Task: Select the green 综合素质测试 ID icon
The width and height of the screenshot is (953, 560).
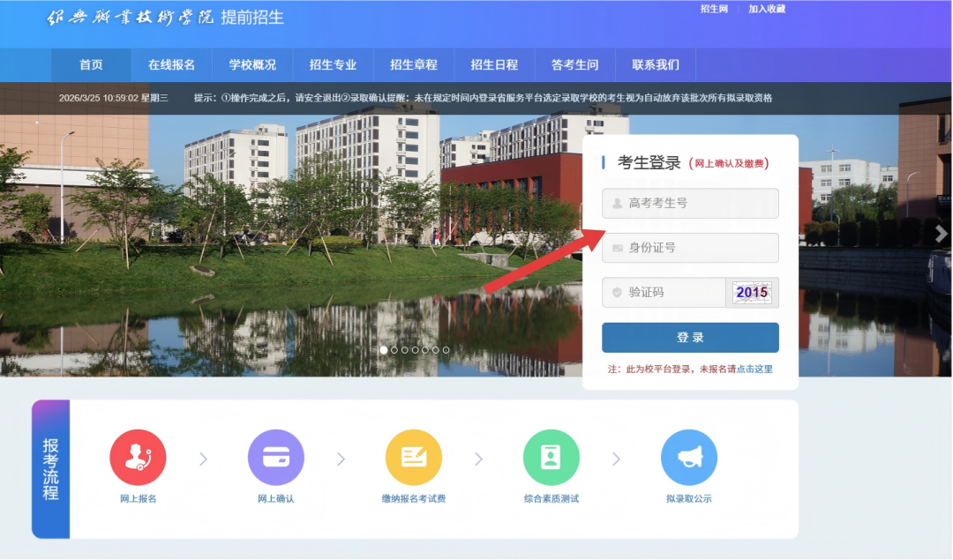Action: point(551,457)
